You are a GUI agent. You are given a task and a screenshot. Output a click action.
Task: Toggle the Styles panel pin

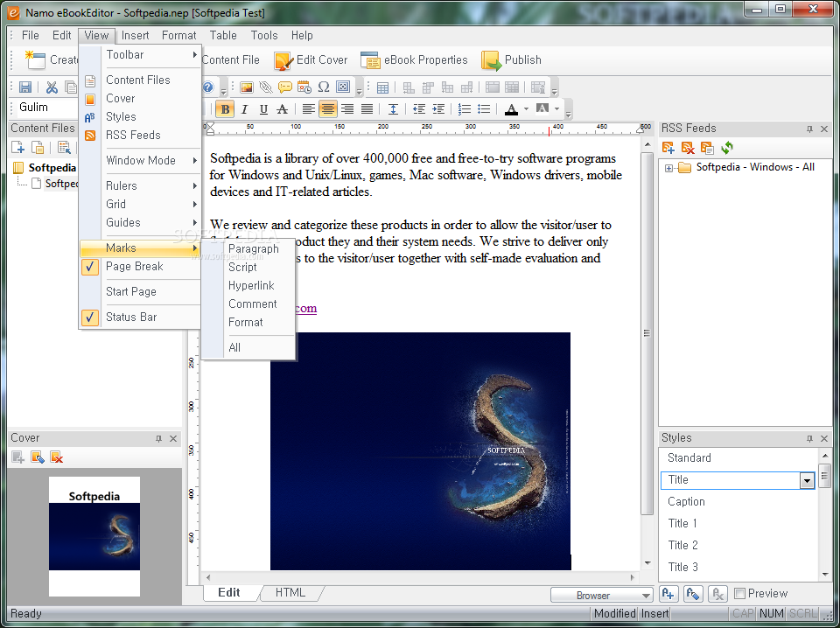click(809, 438)
